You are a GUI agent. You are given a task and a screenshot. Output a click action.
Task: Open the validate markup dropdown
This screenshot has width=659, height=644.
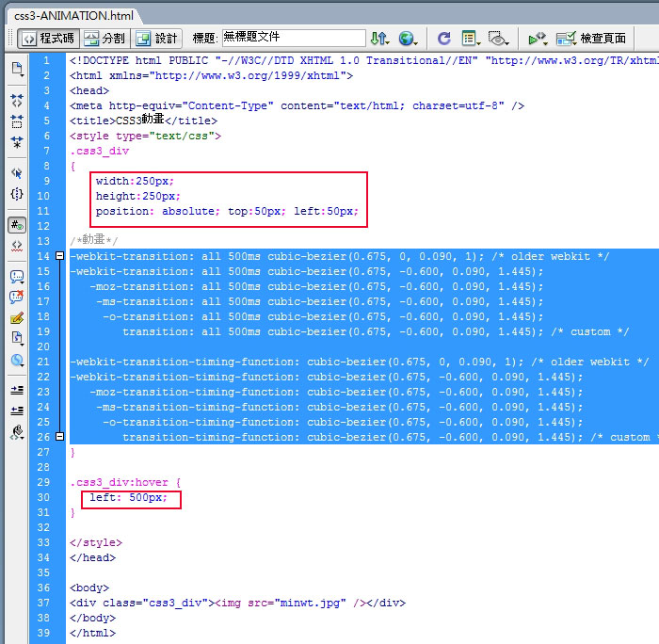[538, 39]
